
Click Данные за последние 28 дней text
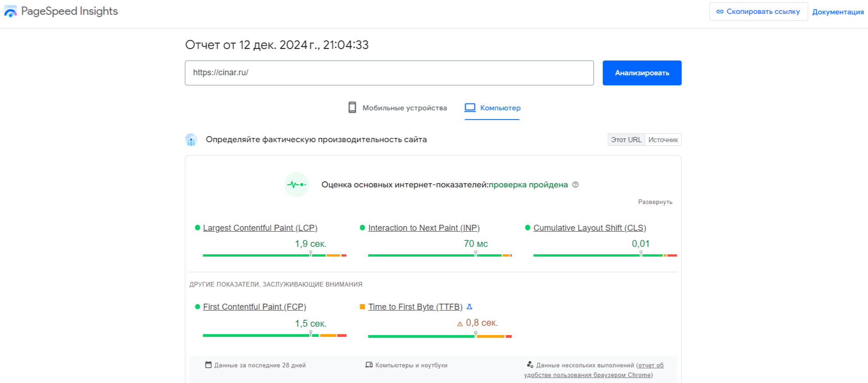click(260, 365)
